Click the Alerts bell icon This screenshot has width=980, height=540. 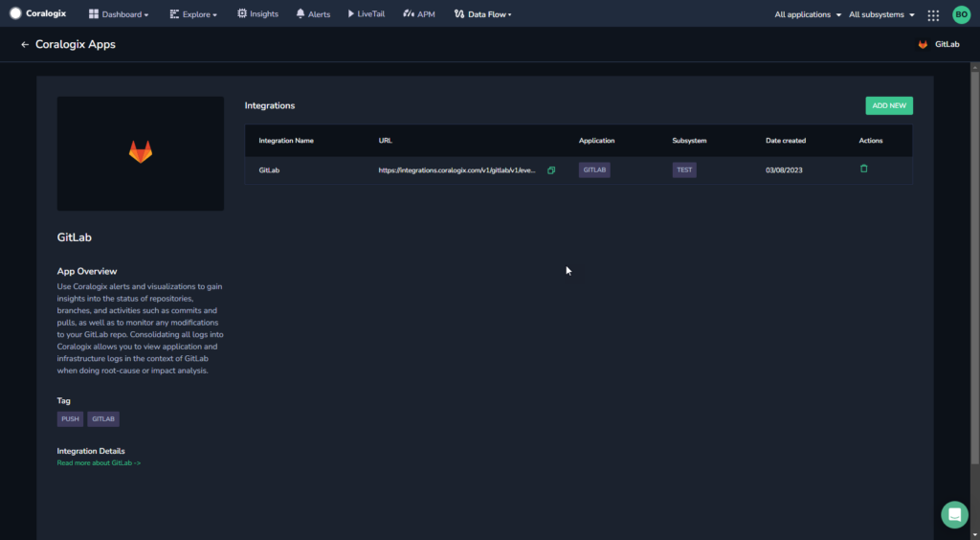coord(301,13)
